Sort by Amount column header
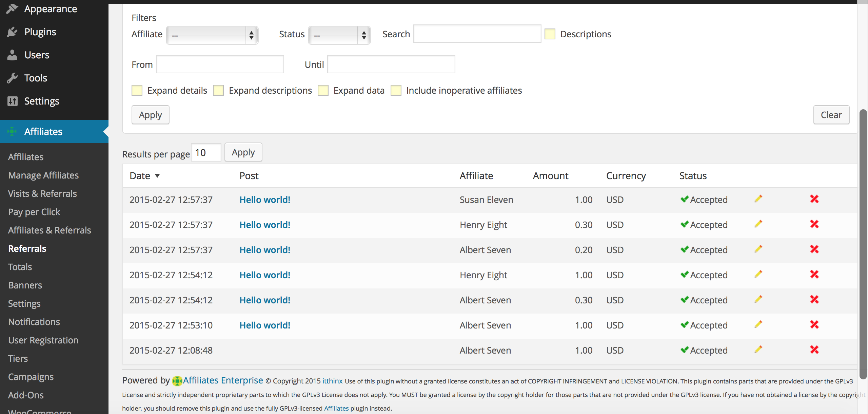This screenshot has height=414, width=868. click(x=551, y=175)
